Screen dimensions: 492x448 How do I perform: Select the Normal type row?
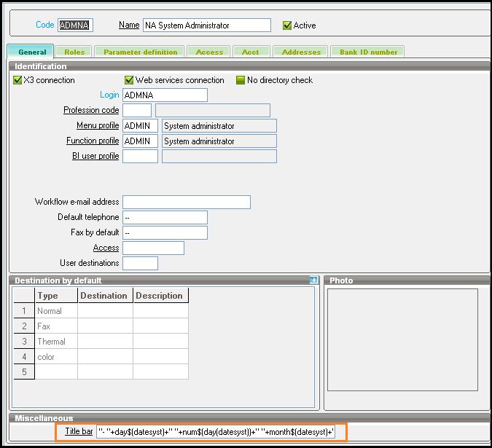pos(56,311)
